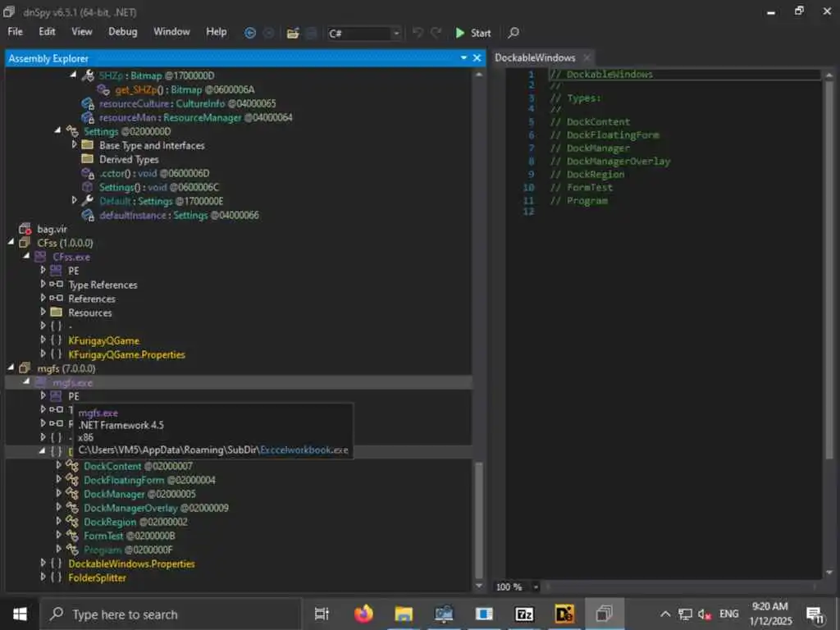This screenshot has width=840, height=630.
Task: Close the Assembly Explorer panel
Action: coord(477,58)
